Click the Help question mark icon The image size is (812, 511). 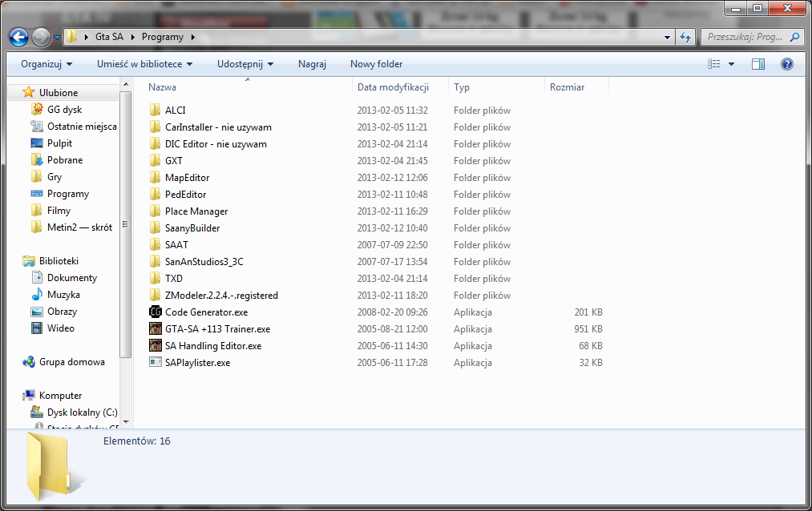787,64
